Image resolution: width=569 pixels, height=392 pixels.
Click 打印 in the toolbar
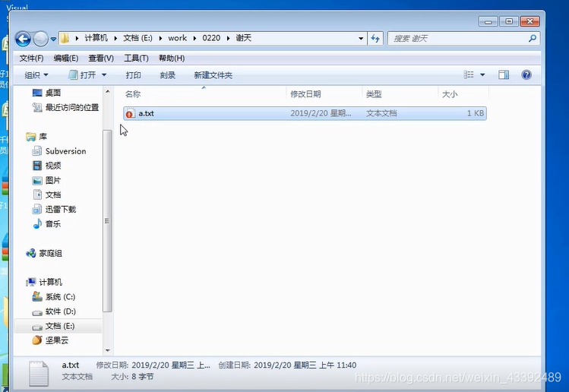click(133, 75)
